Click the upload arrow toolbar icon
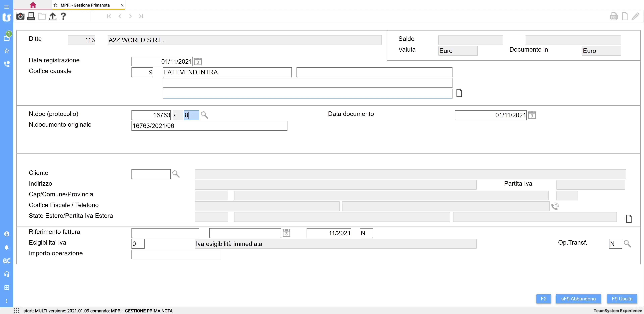Screen dimensions: 644x314 pos(52,16)
